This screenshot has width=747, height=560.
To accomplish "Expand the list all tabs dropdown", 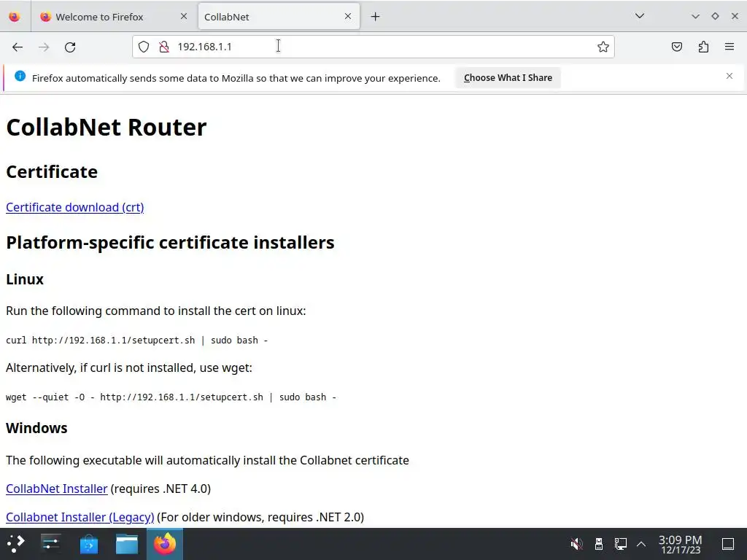I will click(x=640, y=16).
